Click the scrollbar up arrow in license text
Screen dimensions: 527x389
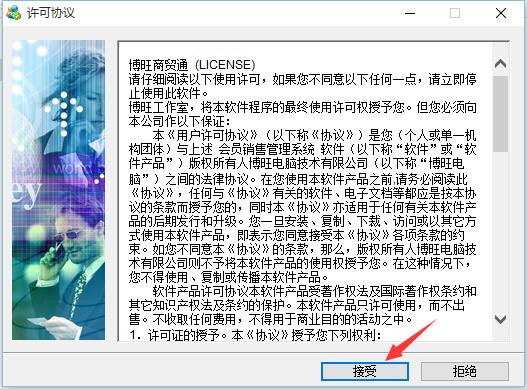pos(500,64)
